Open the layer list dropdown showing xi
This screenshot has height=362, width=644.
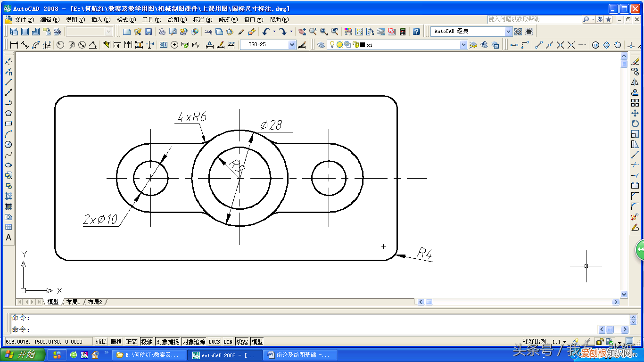[x=463, y=45]
